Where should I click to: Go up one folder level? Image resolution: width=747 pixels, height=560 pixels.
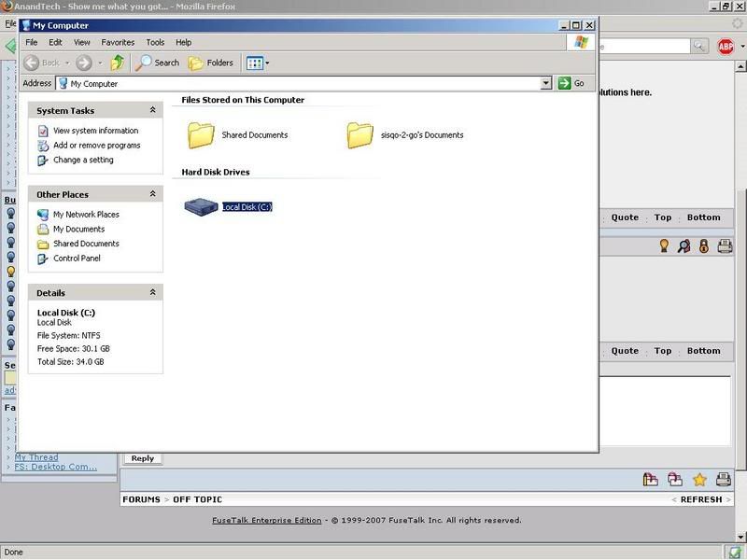point(118,63)
